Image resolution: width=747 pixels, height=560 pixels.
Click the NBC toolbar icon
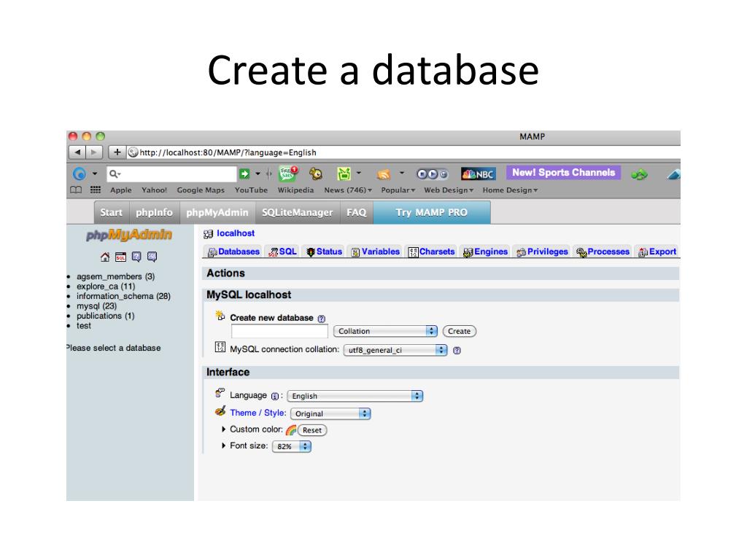[479, 174]
